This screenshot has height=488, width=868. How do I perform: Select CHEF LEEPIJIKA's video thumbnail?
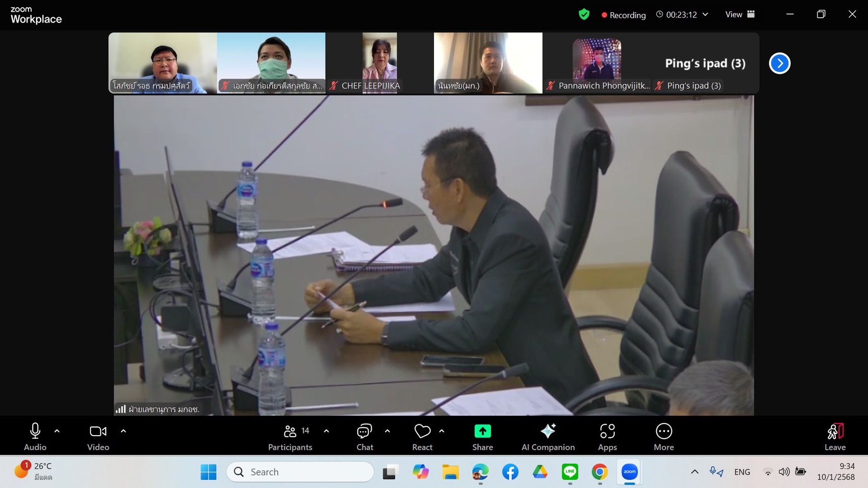click(380, 63)
